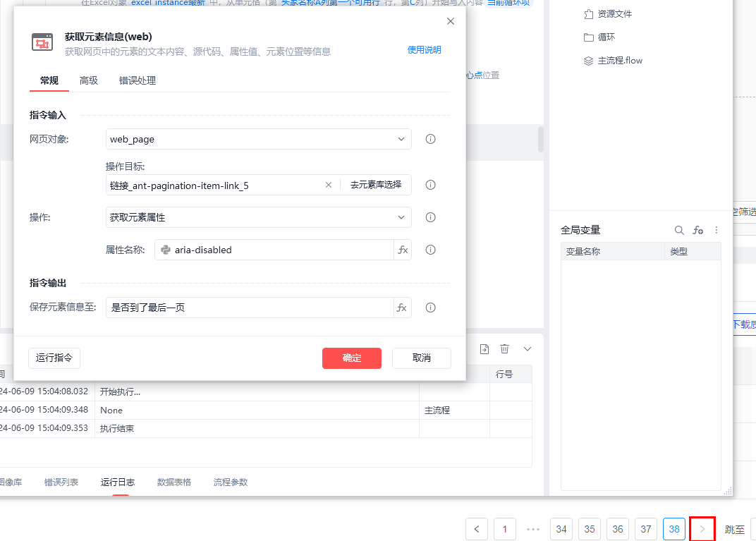This screenshot has height=541, width=756.
Task: Go to page 36
Action: point(618,529)
